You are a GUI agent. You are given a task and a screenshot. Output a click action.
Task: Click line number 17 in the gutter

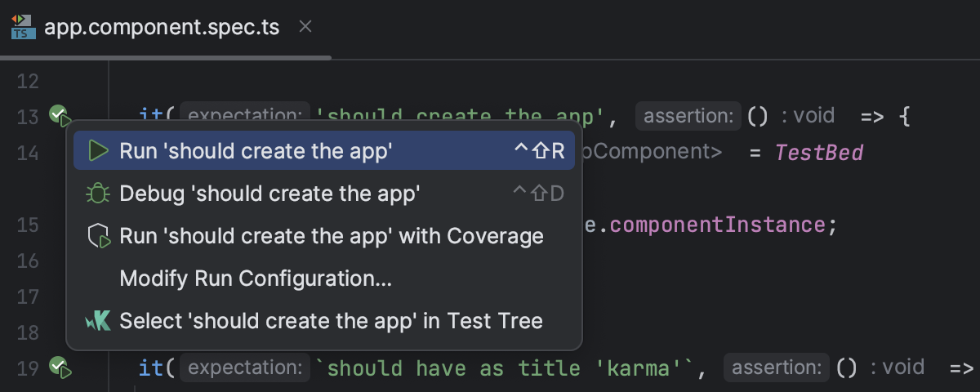click(28, 296)
